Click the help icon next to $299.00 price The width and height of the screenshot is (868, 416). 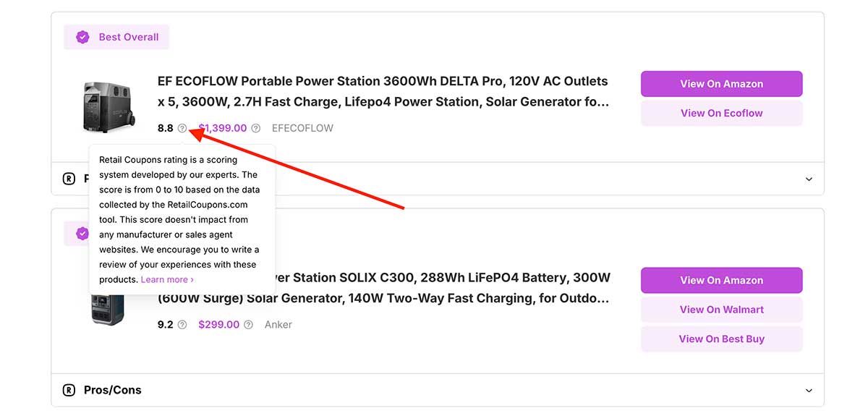248,325
